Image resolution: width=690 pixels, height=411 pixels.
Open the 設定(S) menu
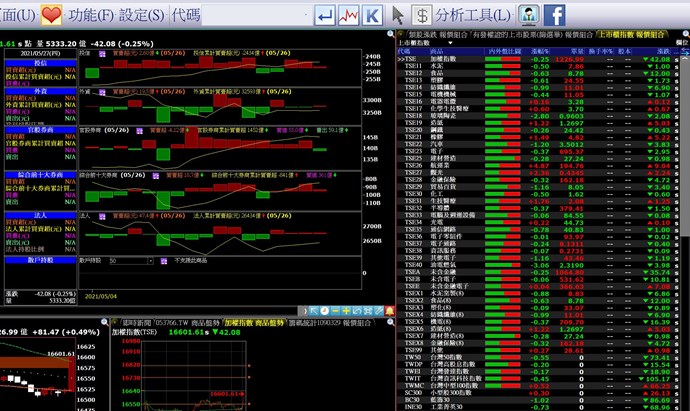coord(142,15)
